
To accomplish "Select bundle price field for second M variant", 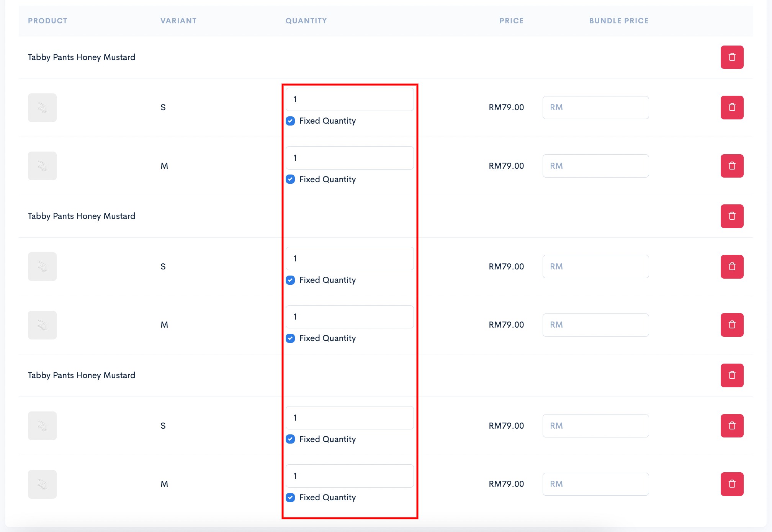I will pyautogui.click(x=595, y=325).
